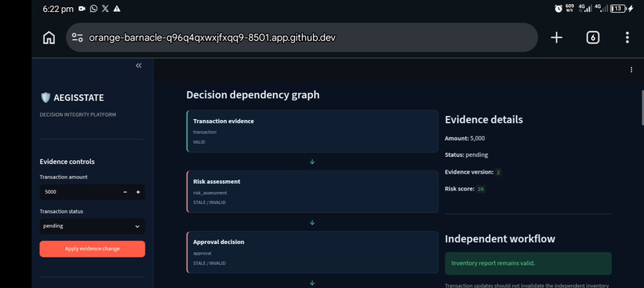Open tab switcher showing 6 tabs
Screen dimensions: 644x288
point(592,38)
